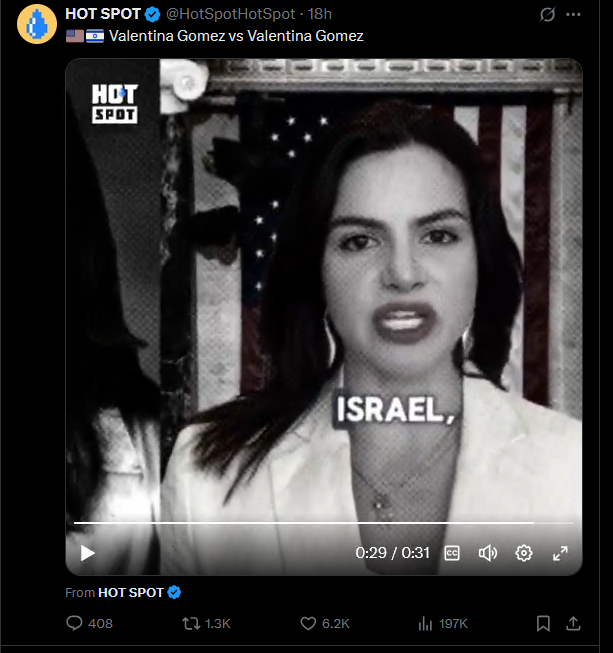Repost the tweet with 1.3K reposts
The image size is (613, 653).
206,623
